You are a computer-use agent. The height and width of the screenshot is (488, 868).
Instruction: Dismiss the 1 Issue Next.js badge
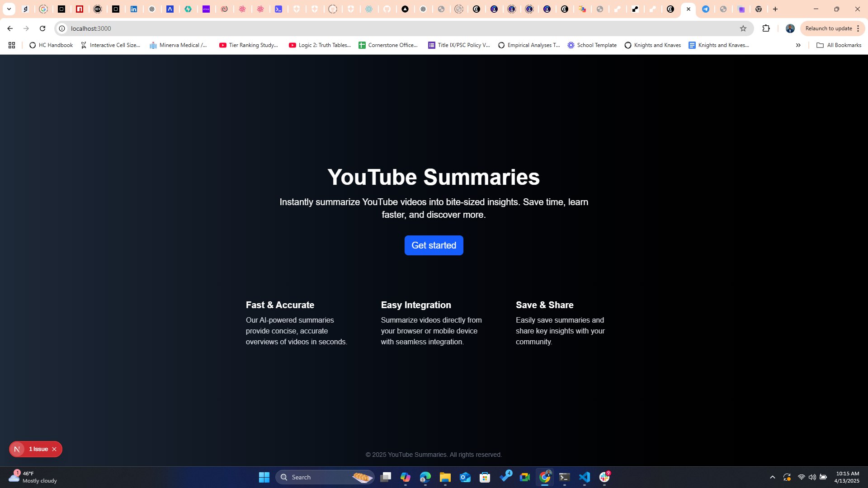(54, 449)
